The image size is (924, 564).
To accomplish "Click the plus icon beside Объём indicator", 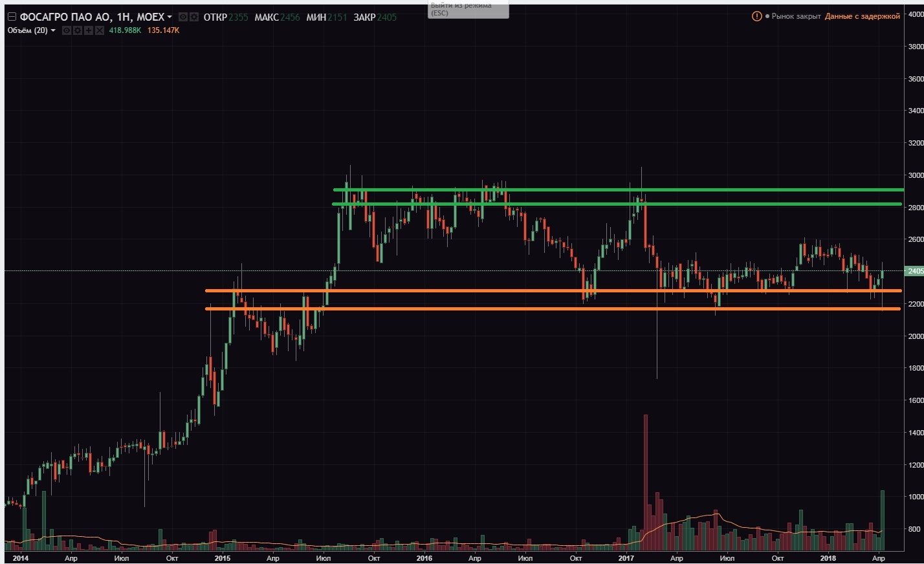I will [89, 30].
